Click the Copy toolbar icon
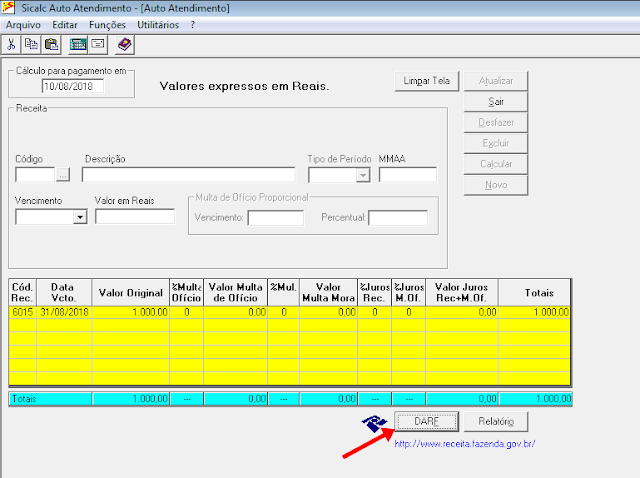Viewport: 640px width, 478px height. (x=31, y=44)
